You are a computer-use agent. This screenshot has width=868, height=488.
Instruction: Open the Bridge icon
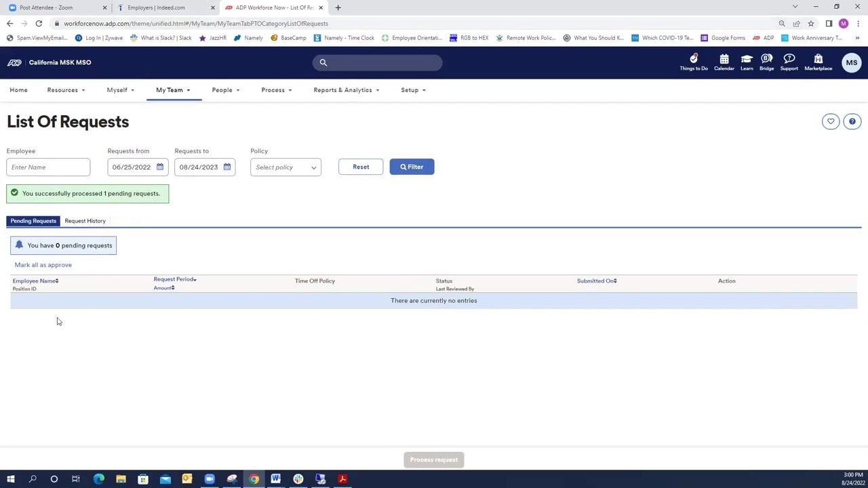pos(766,62)
